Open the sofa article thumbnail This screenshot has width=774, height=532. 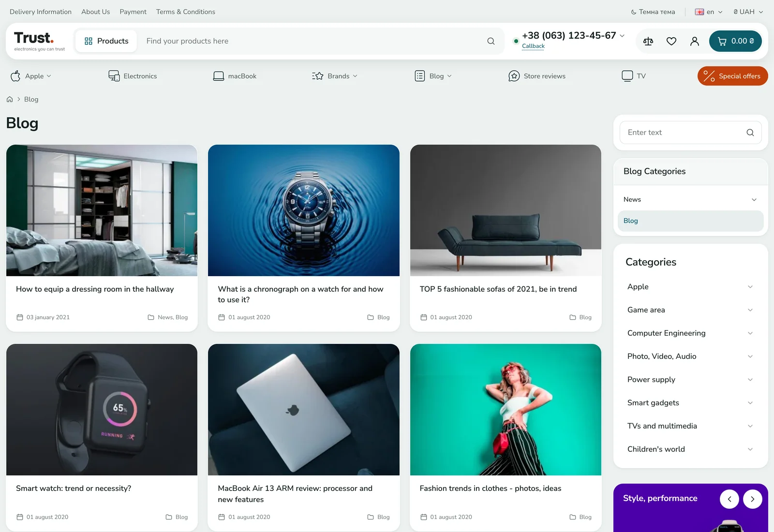506,210
